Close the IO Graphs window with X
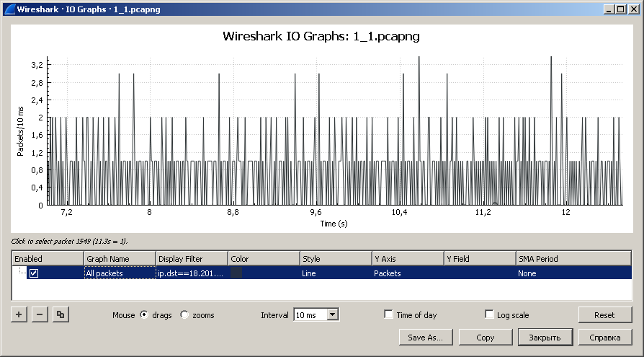Screen dimensions: 644x357 tap(634, 9)
